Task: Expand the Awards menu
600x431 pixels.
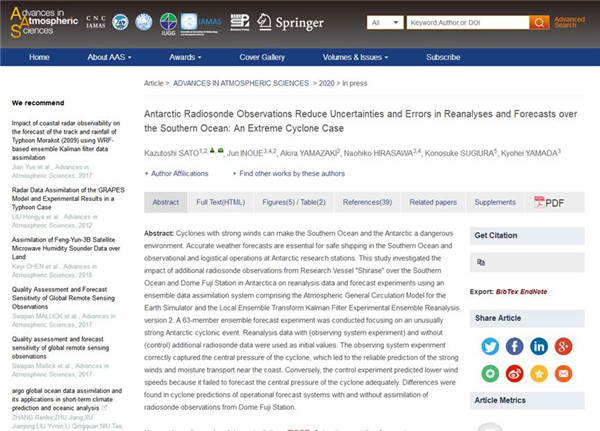Action: pyautogui.click(x=185, y=57)
